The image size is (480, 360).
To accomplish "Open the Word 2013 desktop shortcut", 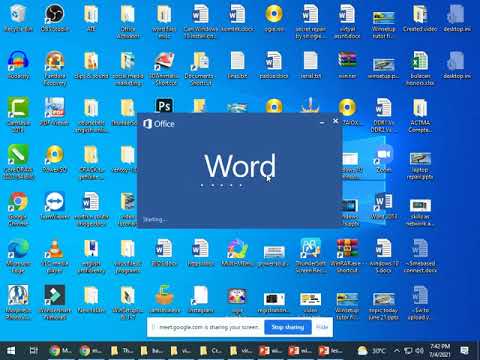I will point(384,206).
